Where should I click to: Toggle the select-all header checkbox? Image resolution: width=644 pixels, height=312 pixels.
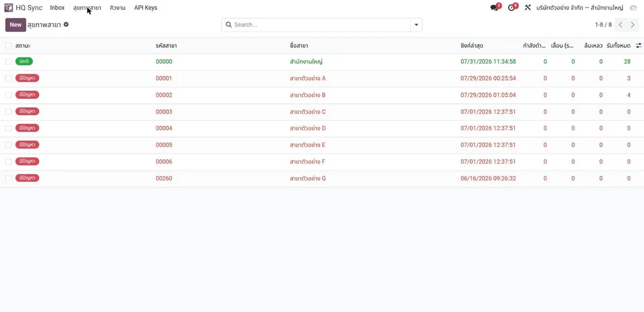(8, 46)
